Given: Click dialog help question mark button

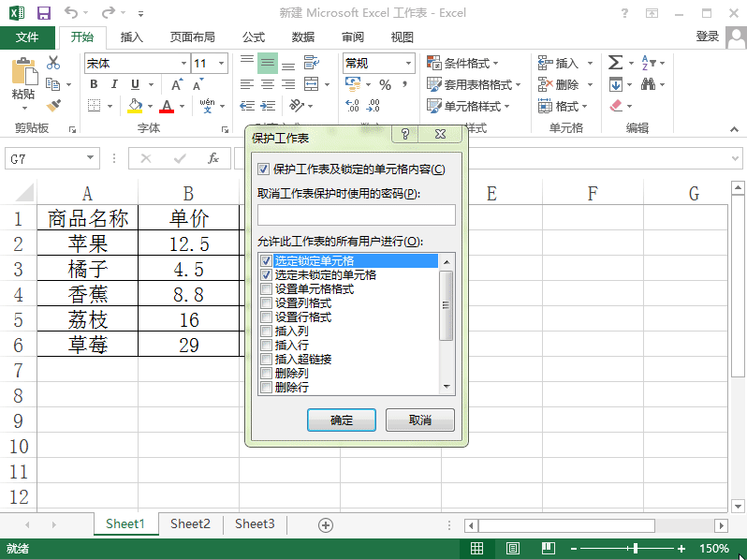Looking at the screenshot, I should click(x=405, y=134).
